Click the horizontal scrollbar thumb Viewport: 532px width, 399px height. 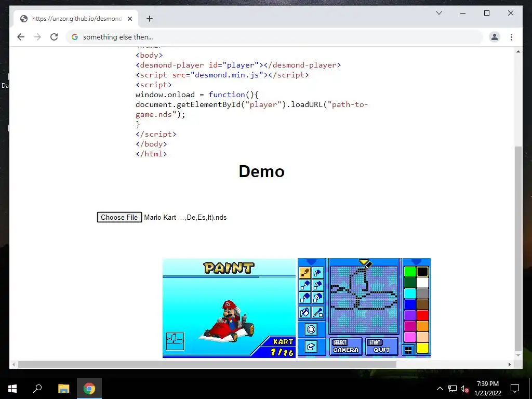207,364
